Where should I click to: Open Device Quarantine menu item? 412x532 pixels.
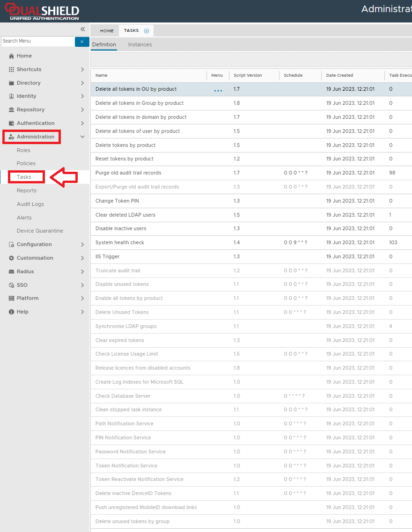click(40, 231)
